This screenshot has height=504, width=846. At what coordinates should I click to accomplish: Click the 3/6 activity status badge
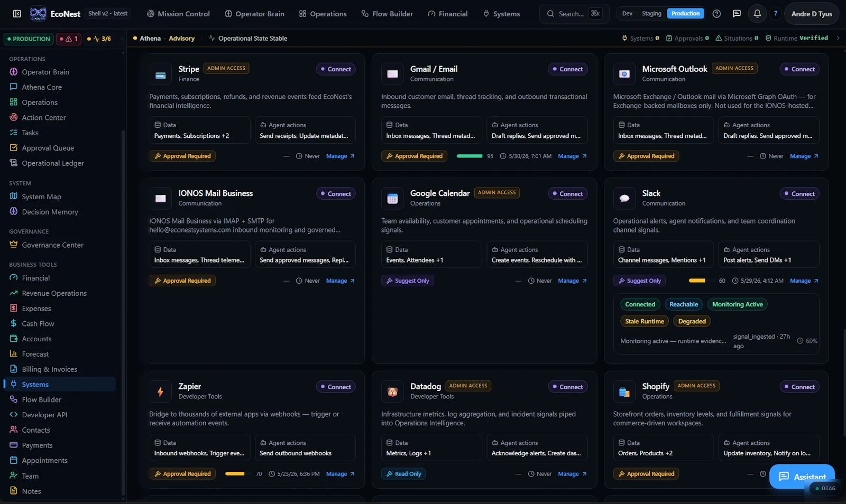click(99, 39)
